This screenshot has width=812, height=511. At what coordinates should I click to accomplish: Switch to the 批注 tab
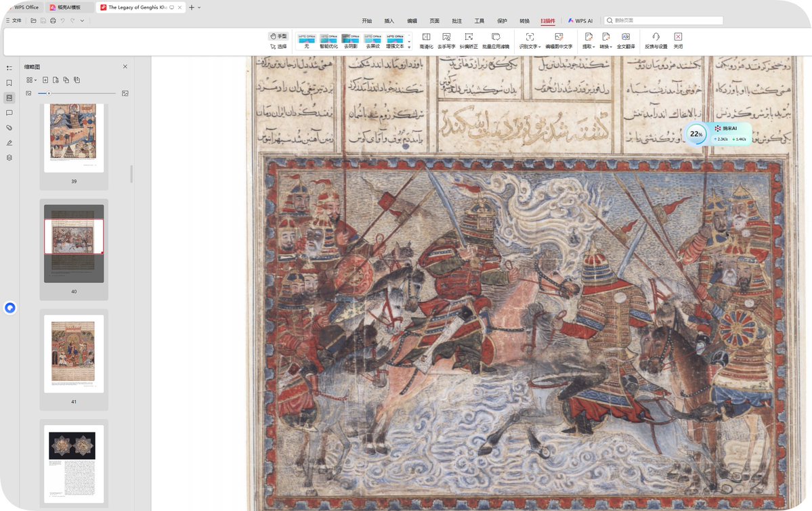456,21
